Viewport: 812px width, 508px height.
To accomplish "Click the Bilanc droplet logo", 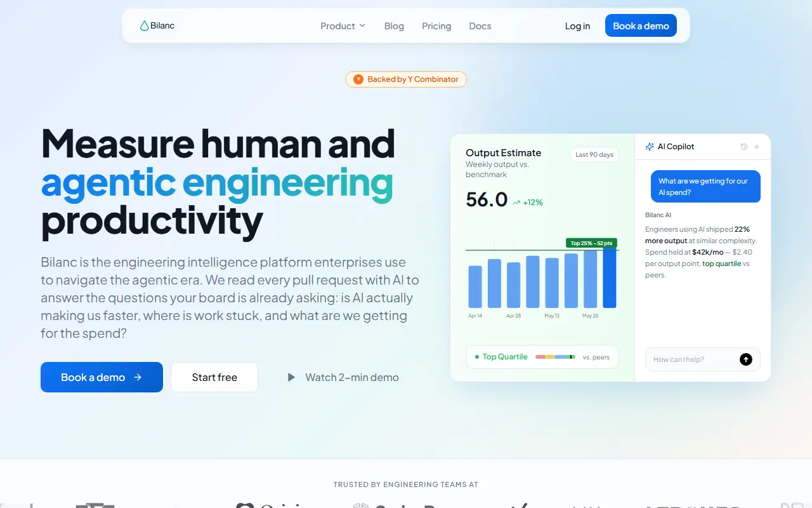I will 157,26.
